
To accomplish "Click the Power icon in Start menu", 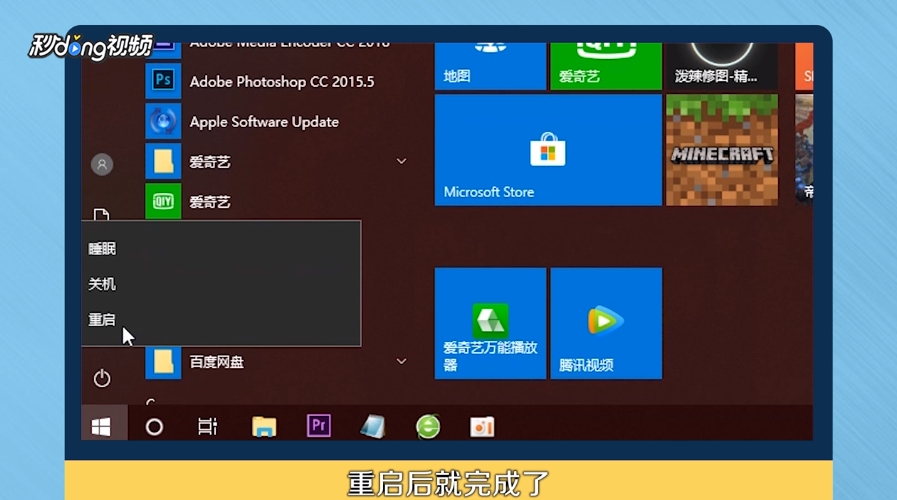I will [x=102, y=378].
